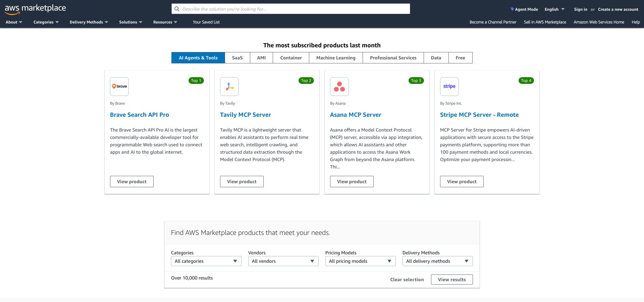Open the English language selector

point(554,9)
